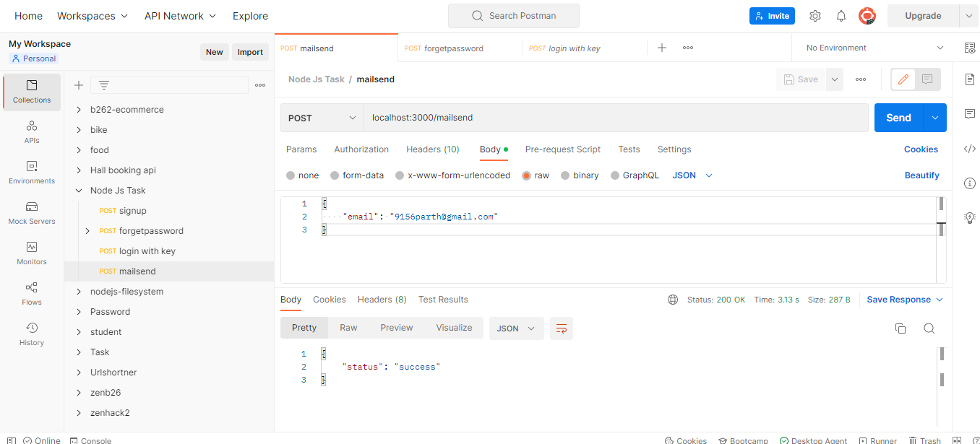This screenshot has width=980, height=444.
Task: Collapse the Node Js Task collection
Action: click(78, 190)
